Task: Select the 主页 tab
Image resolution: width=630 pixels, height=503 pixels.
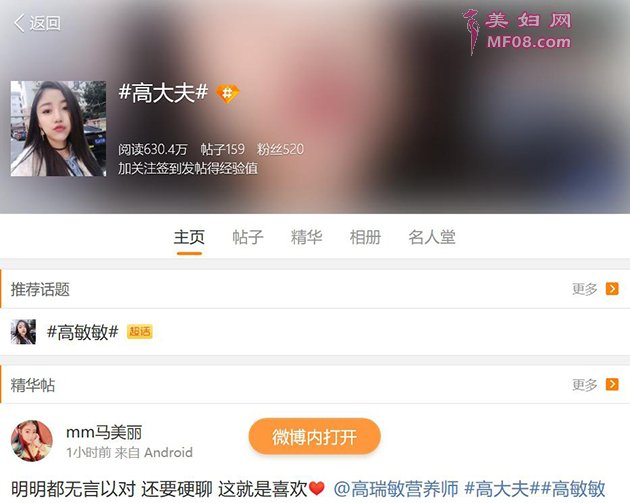Action: coord(189,237)
